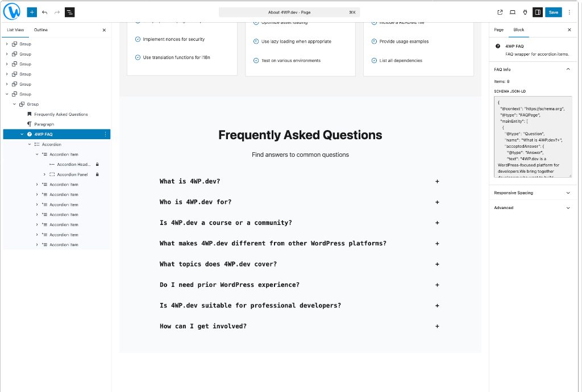Switch to the Page tab
This screenshot has height=392, width=582.
click(x=498, y=30)
